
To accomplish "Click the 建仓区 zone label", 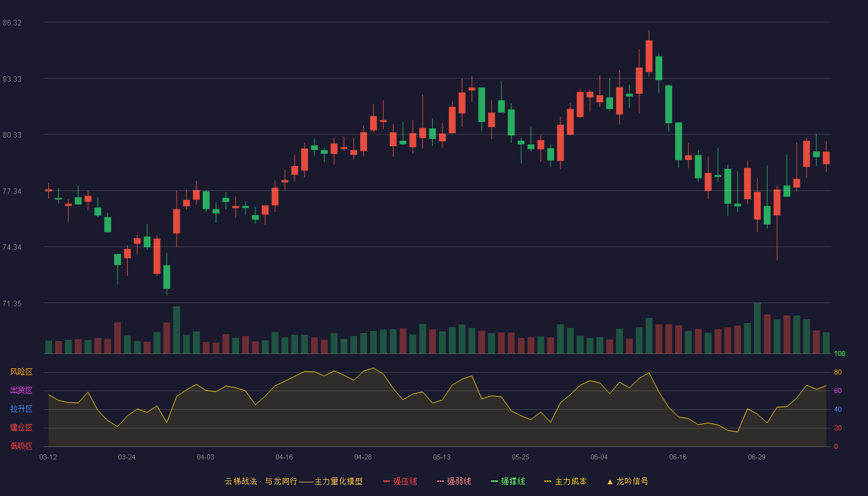I will (x=21, y=428).
